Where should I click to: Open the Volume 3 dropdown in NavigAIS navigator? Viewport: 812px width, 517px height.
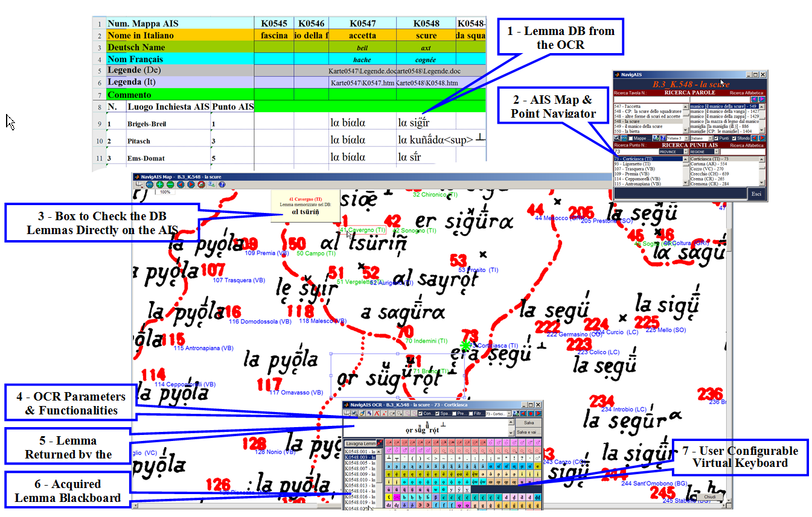pyautogui.click(x=677, y=138)
